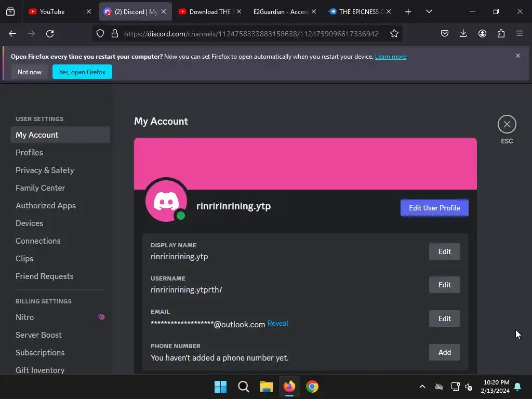Click the Firefox taskbar icon
The width and height of the screenshot is (532, 399).
point(289,387)
